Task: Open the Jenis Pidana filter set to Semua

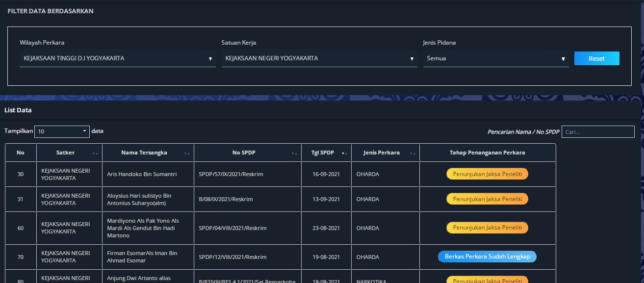Action: [496, 58]
